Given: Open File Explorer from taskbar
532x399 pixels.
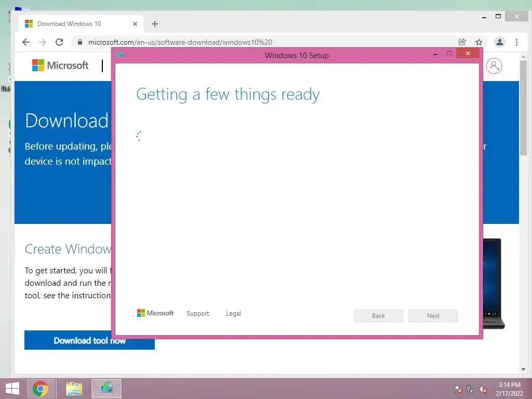Looking at the screenshot, I should [74, 389].
